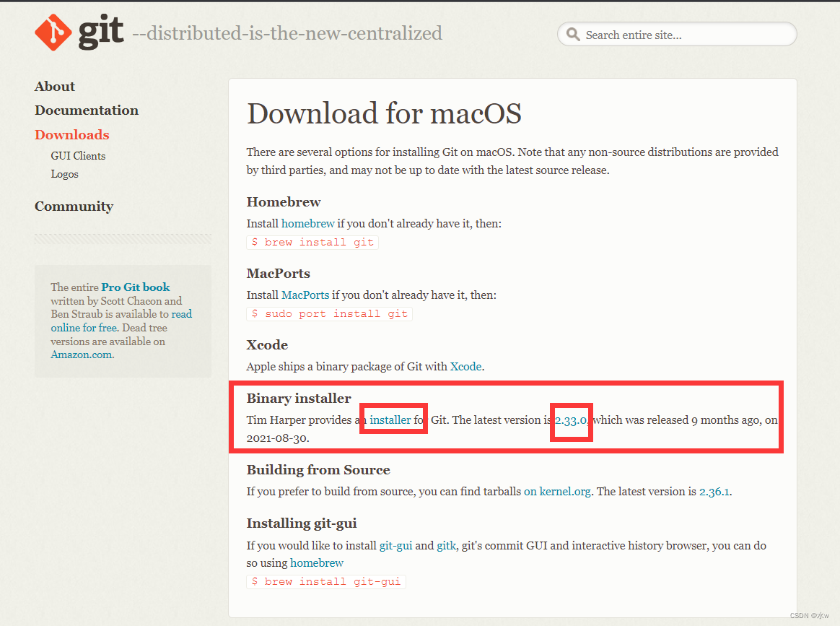
Task: Follow the Pro Git book link
Action: 136,287
